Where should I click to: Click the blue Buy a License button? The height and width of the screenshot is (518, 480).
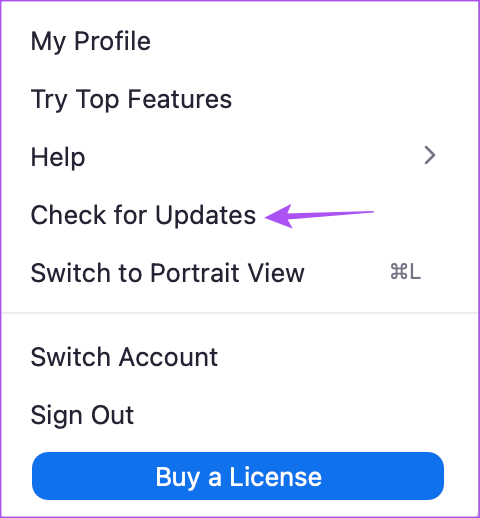tap(238, 476)
